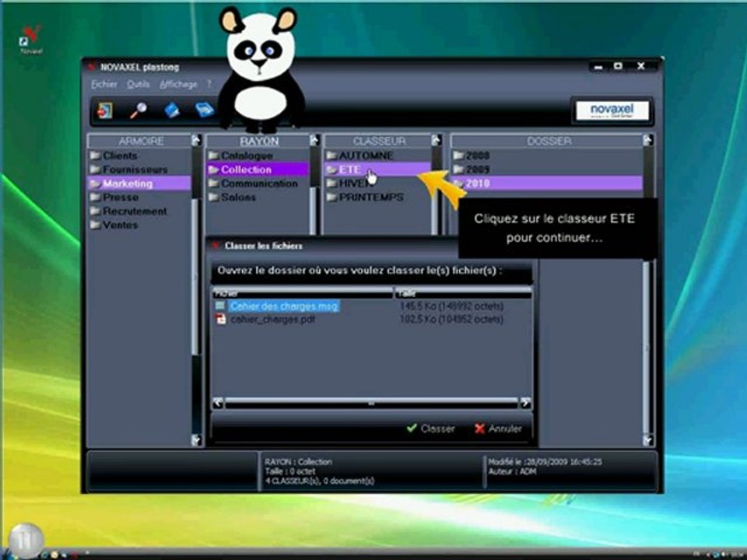This screenshot has width=747, height=560.
Task: Open the Outils menu
Action: [139, 84]
